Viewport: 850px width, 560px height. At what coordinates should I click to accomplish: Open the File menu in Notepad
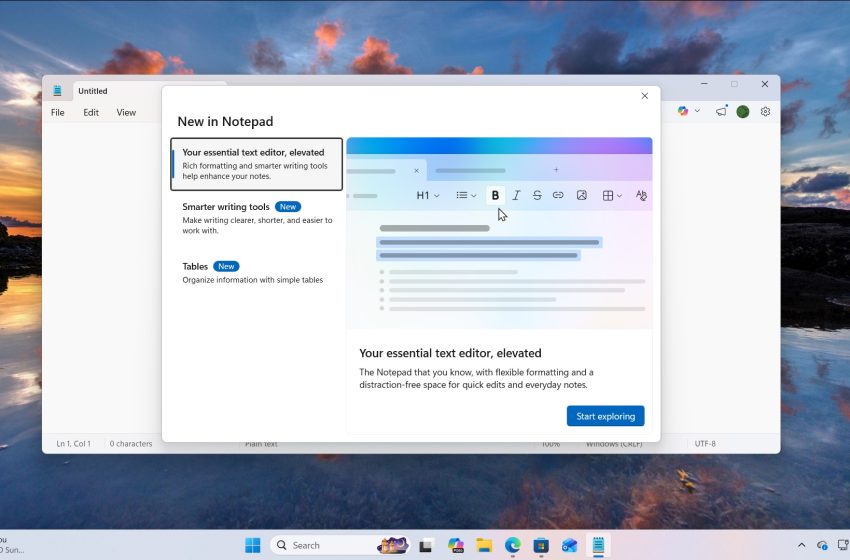coord(57,113)
